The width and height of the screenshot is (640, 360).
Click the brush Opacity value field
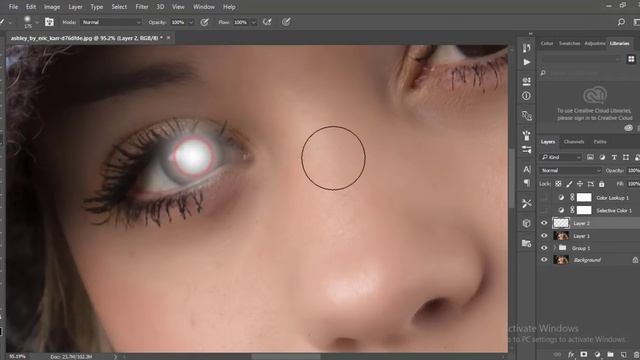178,22
